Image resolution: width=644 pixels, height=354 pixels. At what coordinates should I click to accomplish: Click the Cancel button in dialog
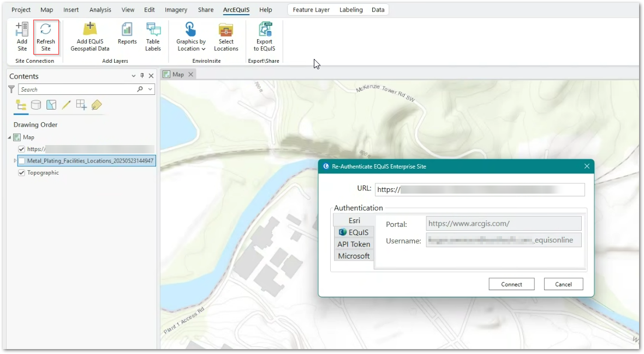tap(563, 284)
